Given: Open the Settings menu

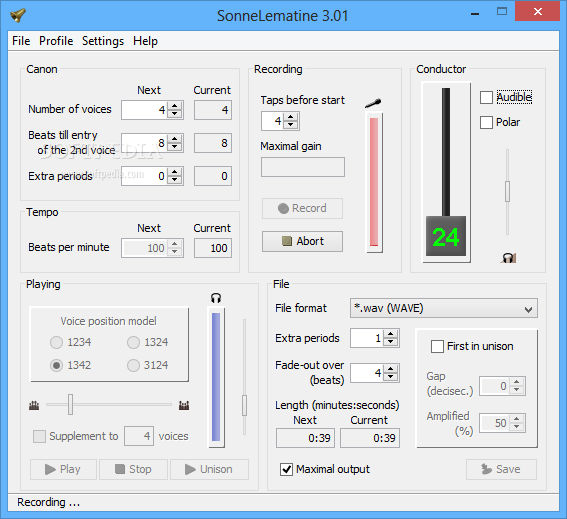Looking at the screenshot, I should (103, 41).
